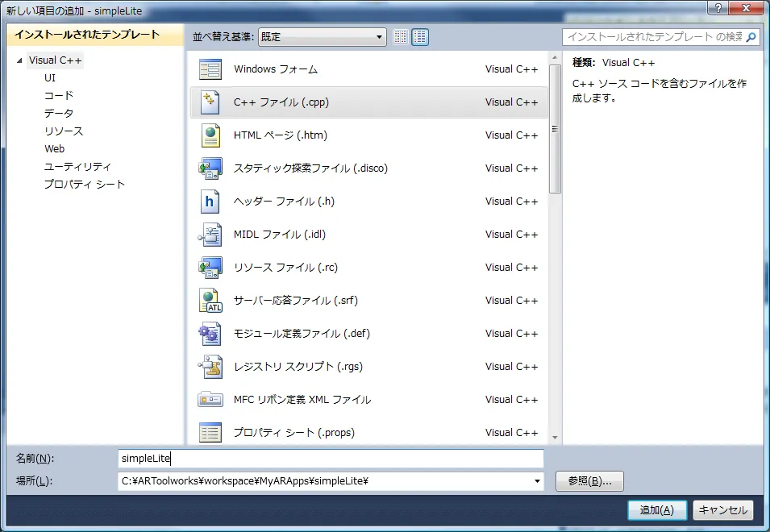Select Visual C++ in template tree
Image resolution: width=770 pixels, height=532 pixels.
click(55, 60)
